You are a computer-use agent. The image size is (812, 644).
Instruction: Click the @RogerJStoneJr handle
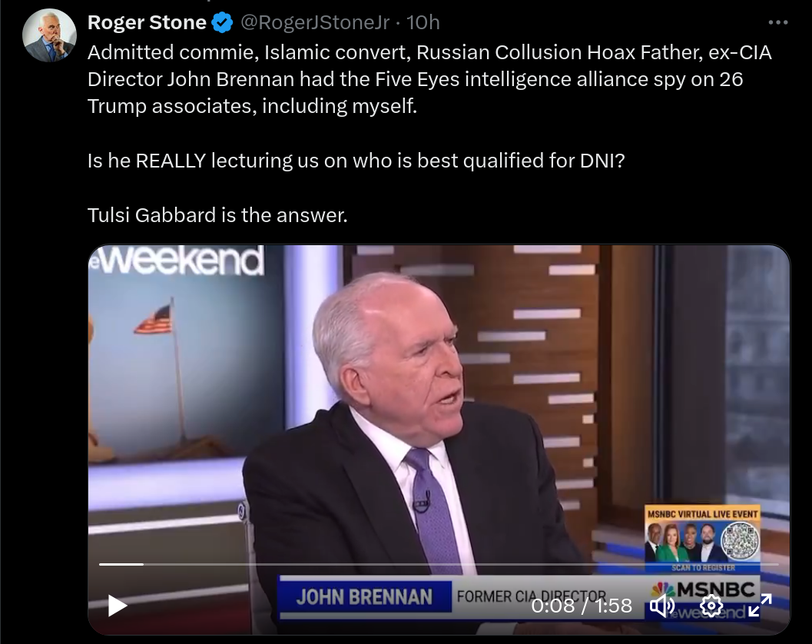click(x=315, y=22)
